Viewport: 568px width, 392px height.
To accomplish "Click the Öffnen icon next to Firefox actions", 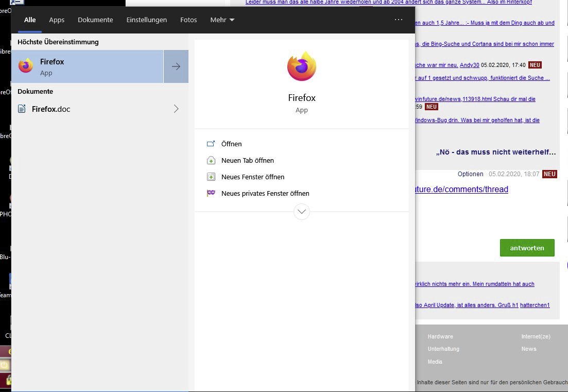I will coord(211,144).
